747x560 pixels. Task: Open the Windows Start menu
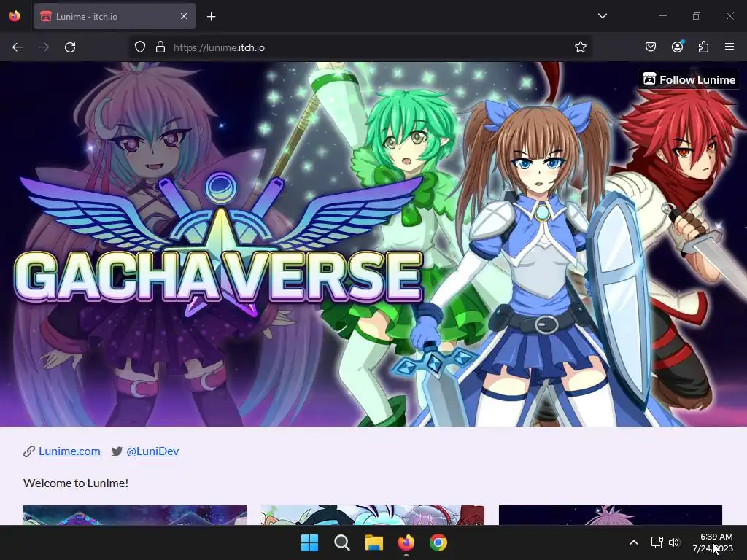click(x=309, y=542)
